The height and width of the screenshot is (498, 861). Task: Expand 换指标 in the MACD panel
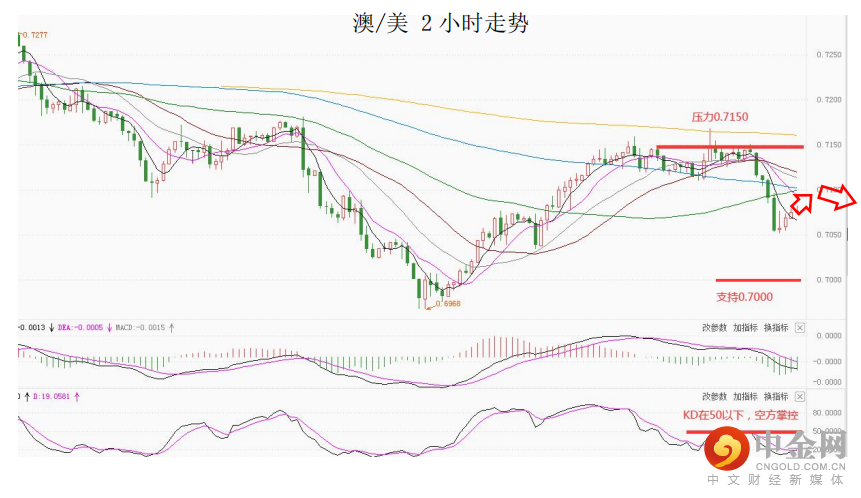pos(776,327)
